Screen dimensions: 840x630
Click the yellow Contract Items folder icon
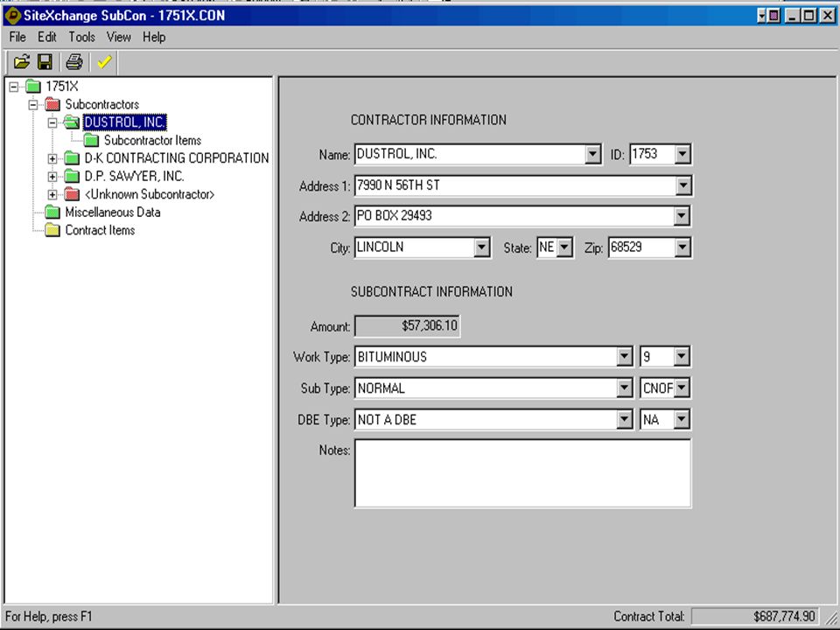(x=52, y=230)
